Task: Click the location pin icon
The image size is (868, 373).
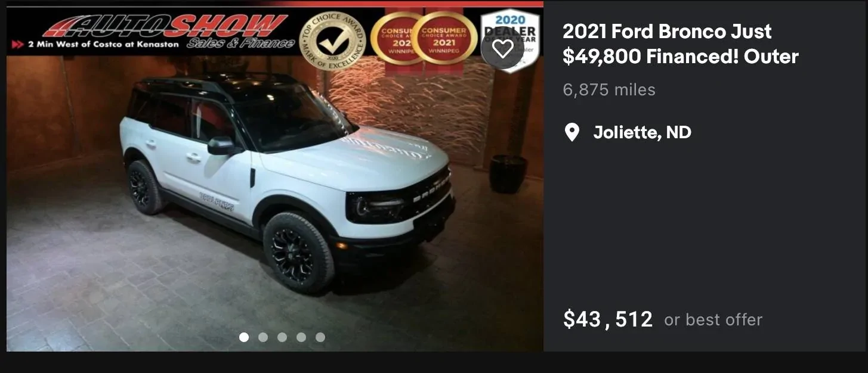Action: point(572,132)
